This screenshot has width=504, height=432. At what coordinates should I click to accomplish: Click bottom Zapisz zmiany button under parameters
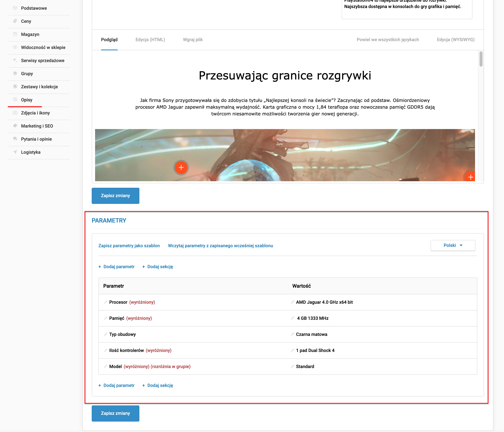[x=115, y=413]
